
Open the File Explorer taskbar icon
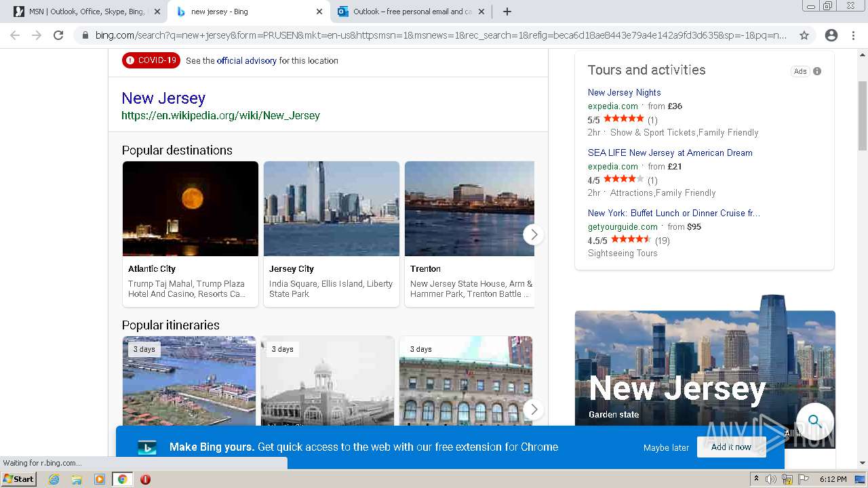77,479
